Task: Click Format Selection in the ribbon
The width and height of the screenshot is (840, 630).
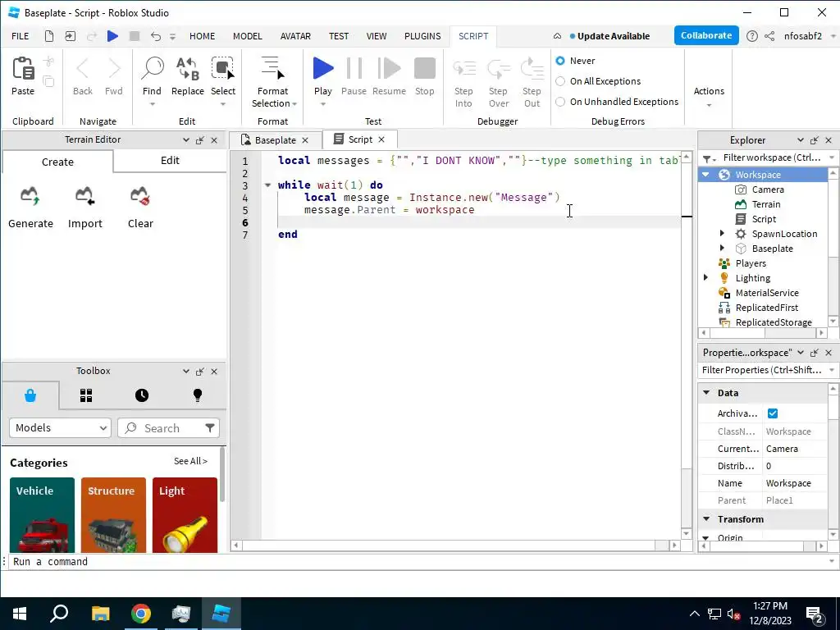Action: pos(272,81)
